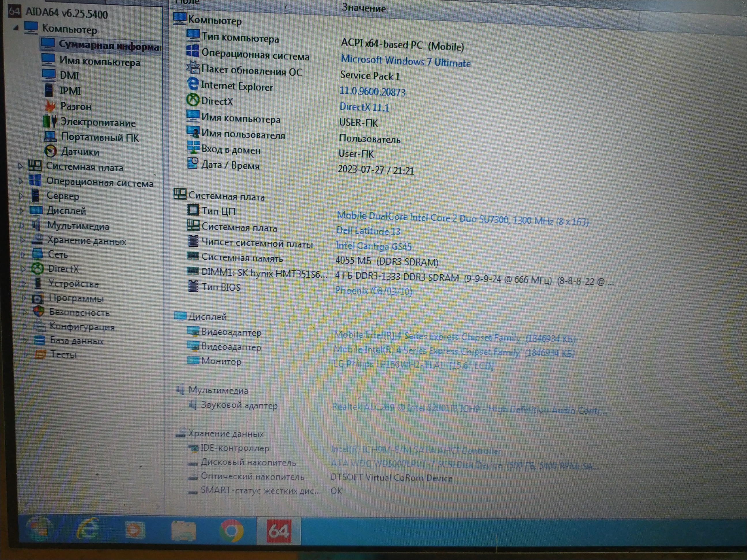Click the Поле column header
Screen dimensions: 747x560
pyautogui.click(x=188, y=2)
